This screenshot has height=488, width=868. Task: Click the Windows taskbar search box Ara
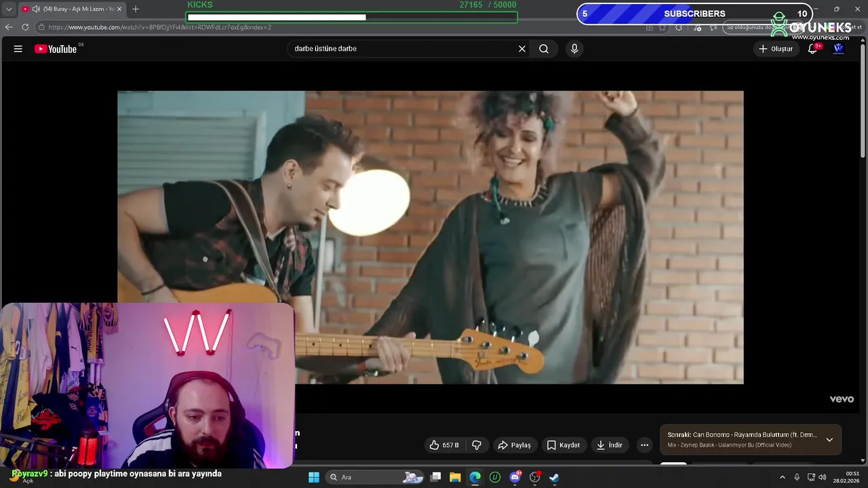(x=376, y=477)
